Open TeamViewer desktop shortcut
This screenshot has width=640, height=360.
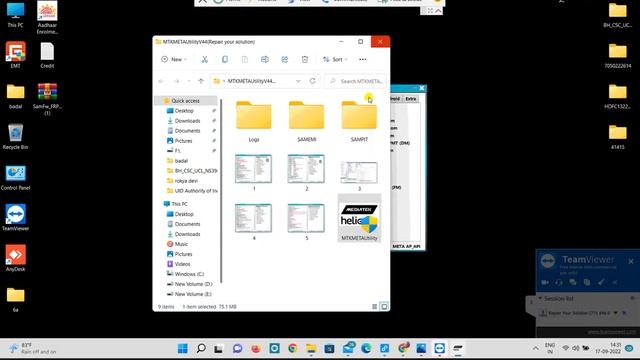15,218
